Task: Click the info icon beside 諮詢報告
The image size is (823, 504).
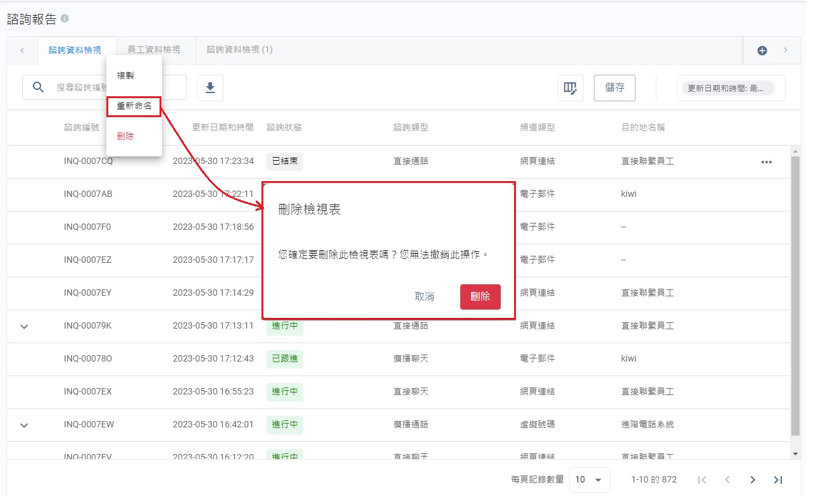Action: (x=65, y=19)
